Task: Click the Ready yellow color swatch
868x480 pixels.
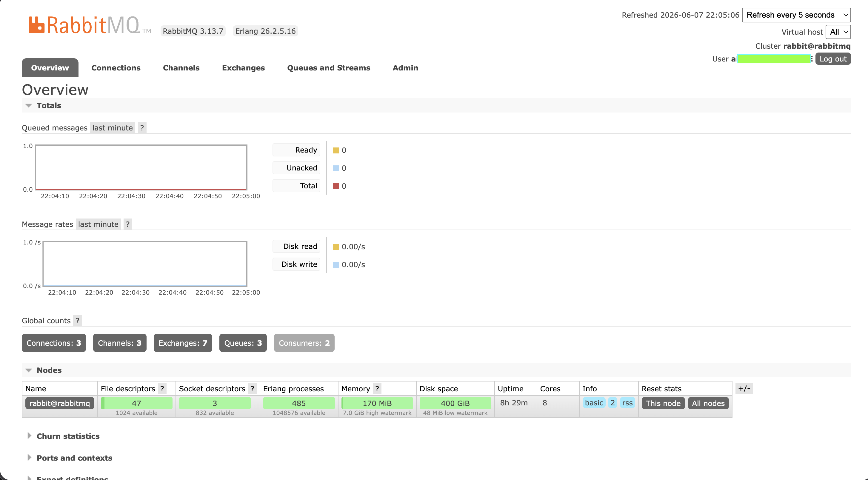Action: (335, 150)
